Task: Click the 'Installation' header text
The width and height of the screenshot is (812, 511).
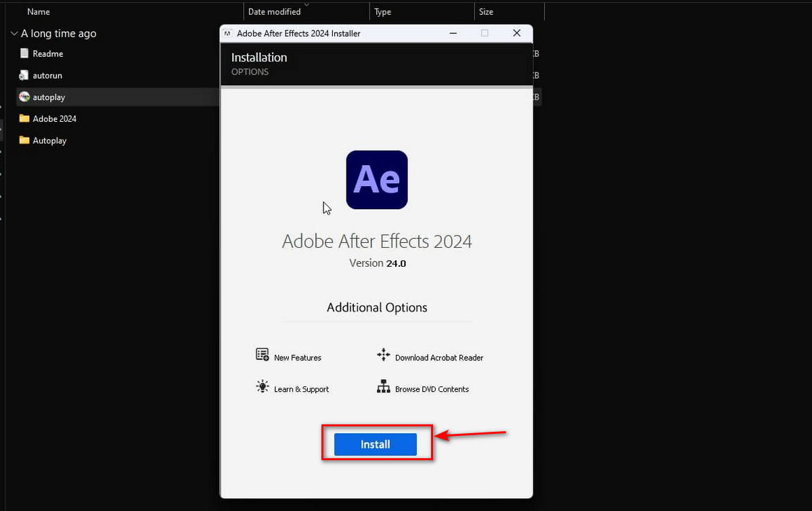Action: point(259,58)
